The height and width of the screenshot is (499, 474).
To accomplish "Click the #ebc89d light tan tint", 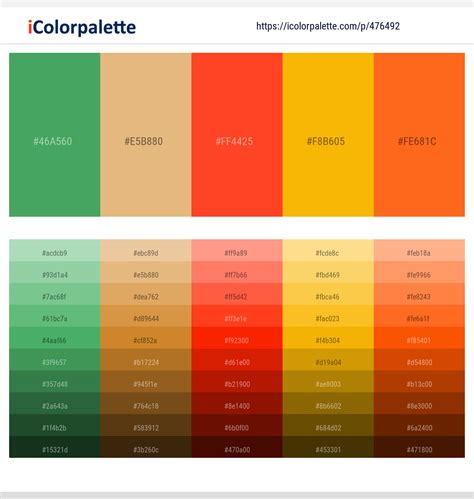I will (x=146, y=251).
